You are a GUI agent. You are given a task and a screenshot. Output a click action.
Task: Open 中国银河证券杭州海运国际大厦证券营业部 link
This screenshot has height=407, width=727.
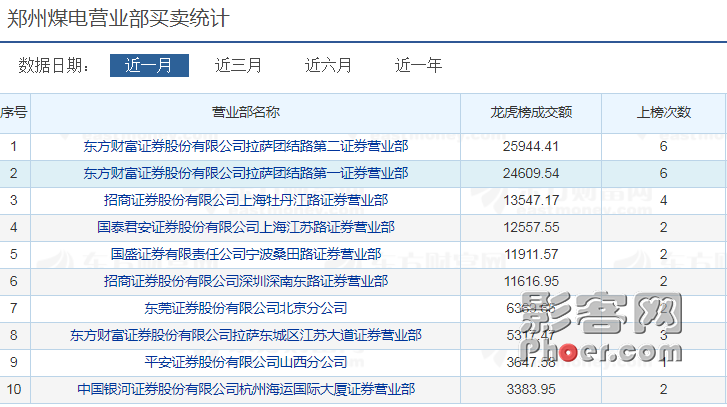click(x=246, y=389)
